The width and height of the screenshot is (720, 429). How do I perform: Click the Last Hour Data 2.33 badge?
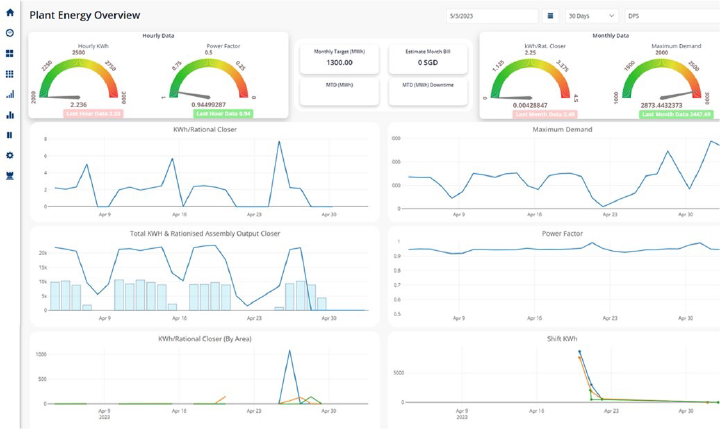pyautogui.click(x=93, y=114)
